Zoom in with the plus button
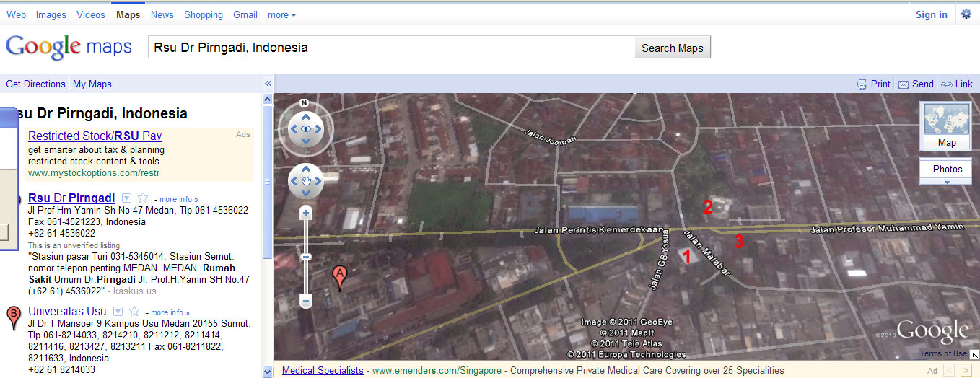Image resolution: width=980 pixels, height=378 pixels. click(x=306, y=214)
